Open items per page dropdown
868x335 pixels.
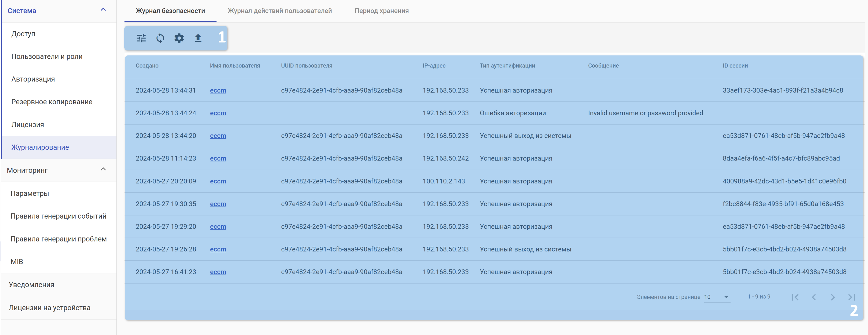click(x=717, y=297)
